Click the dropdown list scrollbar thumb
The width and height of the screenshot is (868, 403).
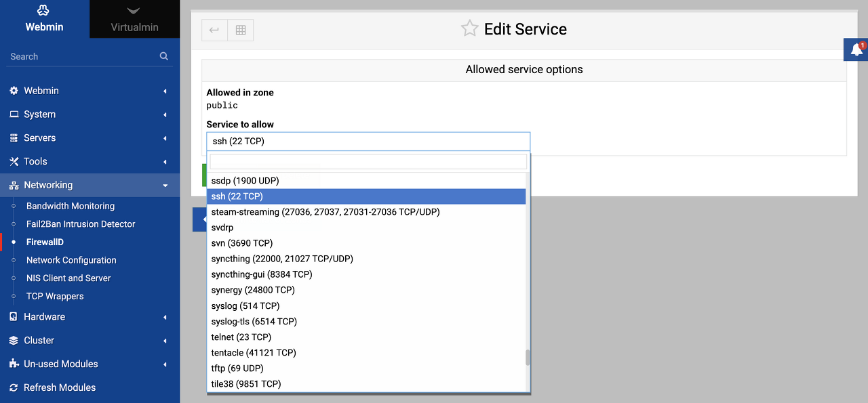tap(528, 358)
